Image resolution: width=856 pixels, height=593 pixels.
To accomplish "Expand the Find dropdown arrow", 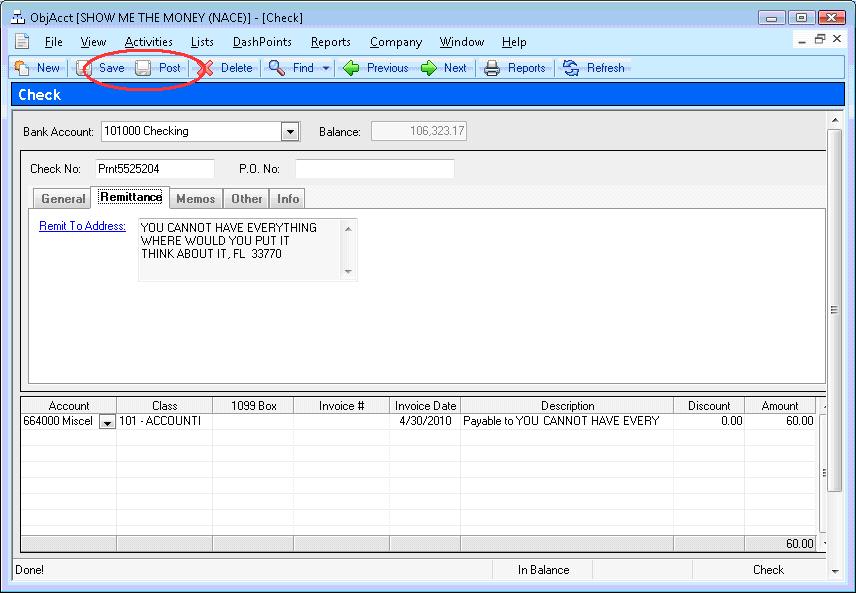I will tap(326, 68).
